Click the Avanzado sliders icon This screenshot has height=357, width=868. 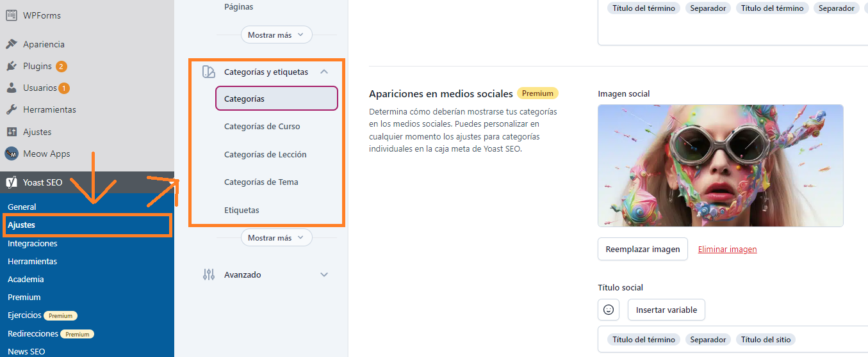(x=208, y=274)
